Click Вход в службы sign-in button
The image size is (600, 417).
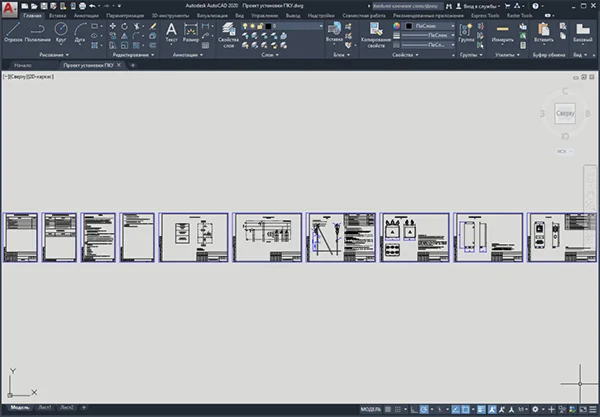pos(478,6)
